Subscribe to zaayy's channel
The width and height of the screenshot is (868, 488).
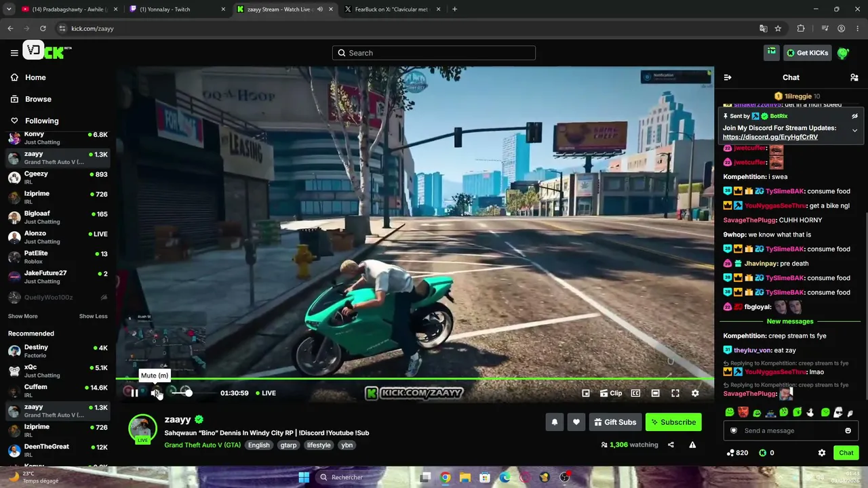coord(673,422)
